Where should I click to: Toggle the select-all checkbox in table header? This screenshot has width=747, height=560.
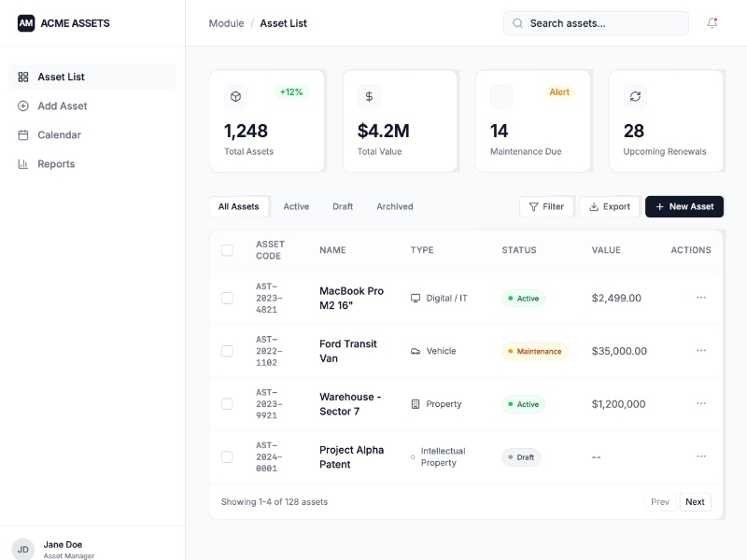click(227, 250)
